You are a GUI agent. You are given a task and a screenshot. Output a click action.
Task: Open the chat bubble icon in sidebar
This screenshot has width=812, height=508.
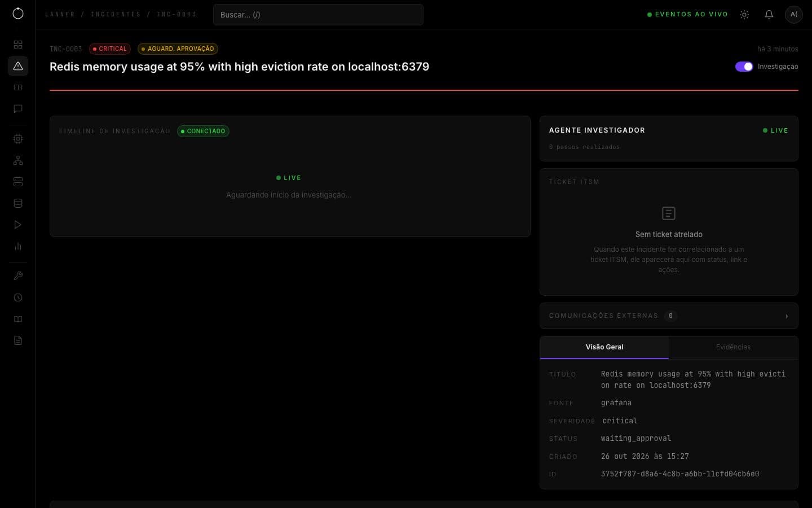[x=18, y=109]
